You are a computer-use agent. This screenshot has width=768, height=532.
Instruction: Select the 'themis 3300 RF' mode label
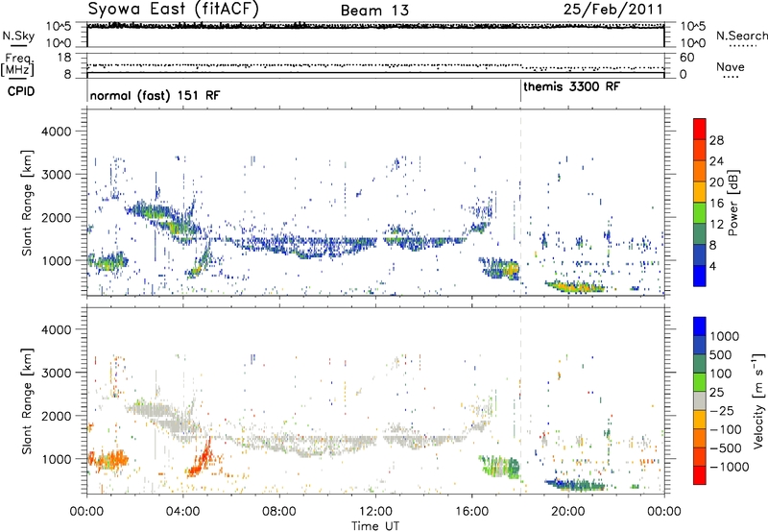(x=571, y=86)
